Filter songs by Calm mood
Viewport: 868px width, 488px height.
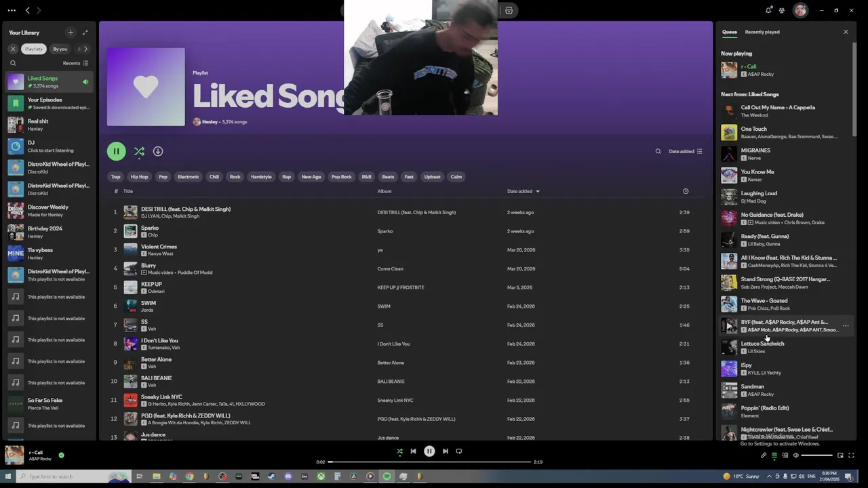(x=456, y=177)
